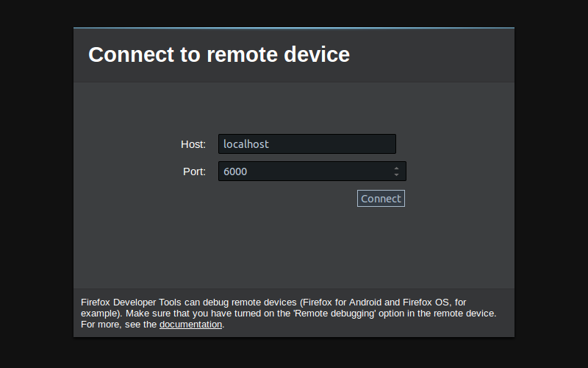Click the Host label
This screenshot has width=588, height=368.
[193, 144]
